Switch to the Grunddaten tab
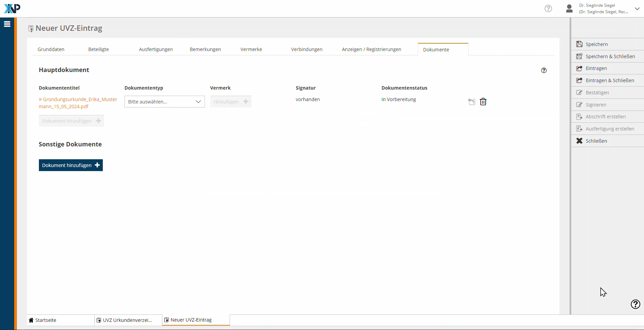 click(51, 49)
